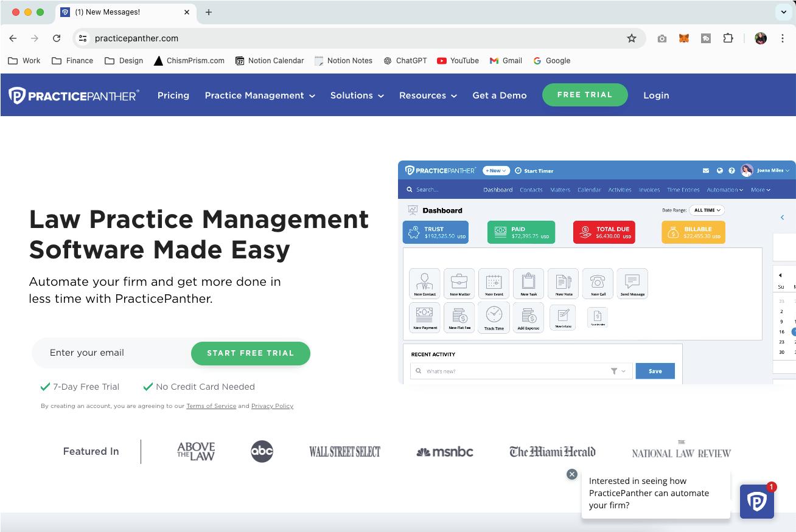Expand the Resources dropdown

pyautogui.click(x=428, y=95)
